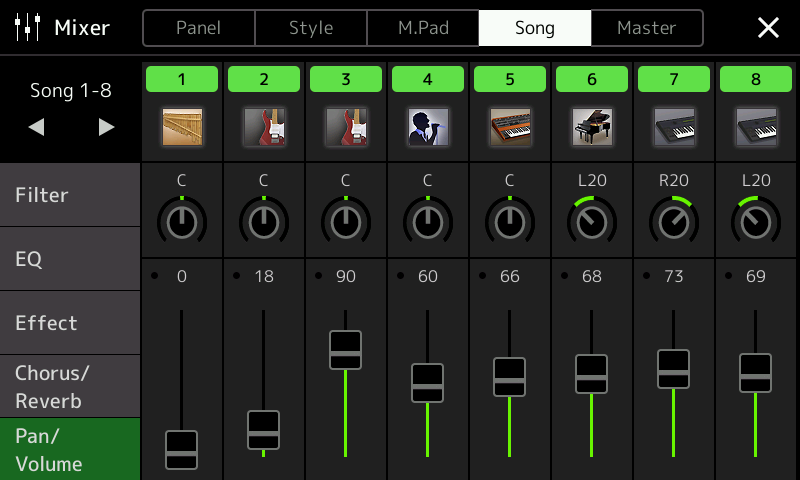Click the volume value 60

pyautogui.click(x=428, y=276)
